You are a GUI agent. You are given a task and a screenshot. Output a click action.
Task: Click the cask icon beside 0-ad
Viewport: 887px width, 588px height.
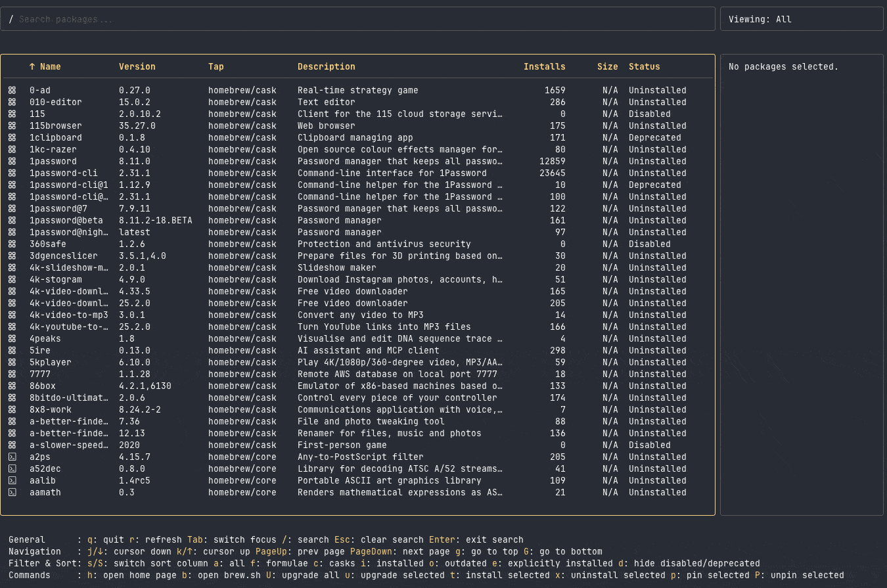pyautogui.click(x=12, y=90)
